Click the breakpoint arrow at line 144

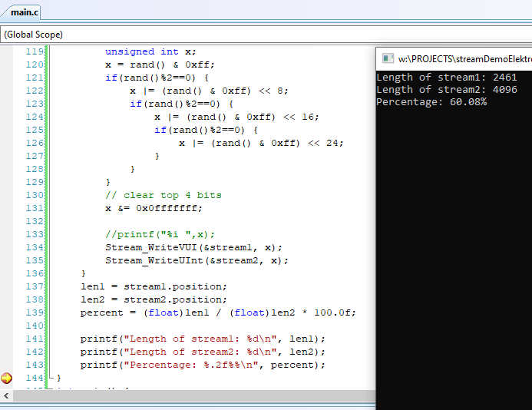[6, 378]
